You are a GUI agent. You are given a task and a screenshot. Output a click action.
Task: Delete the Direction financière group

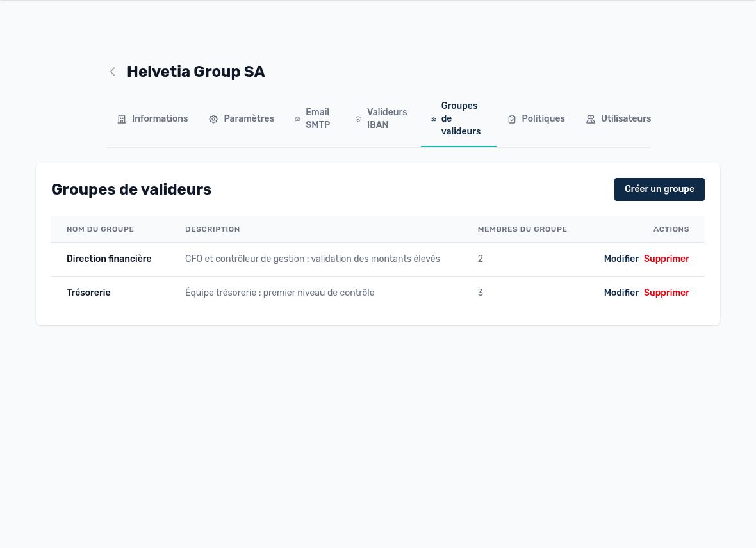click(666, 259)
